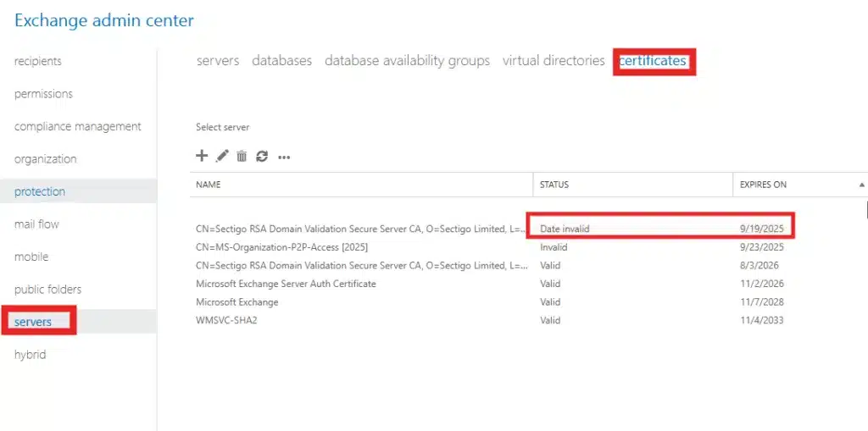Viewport: 868px width, 431px height.
Task: Open the hybrid navigation item
Action: pyautogui.click(x=31, y=355)
